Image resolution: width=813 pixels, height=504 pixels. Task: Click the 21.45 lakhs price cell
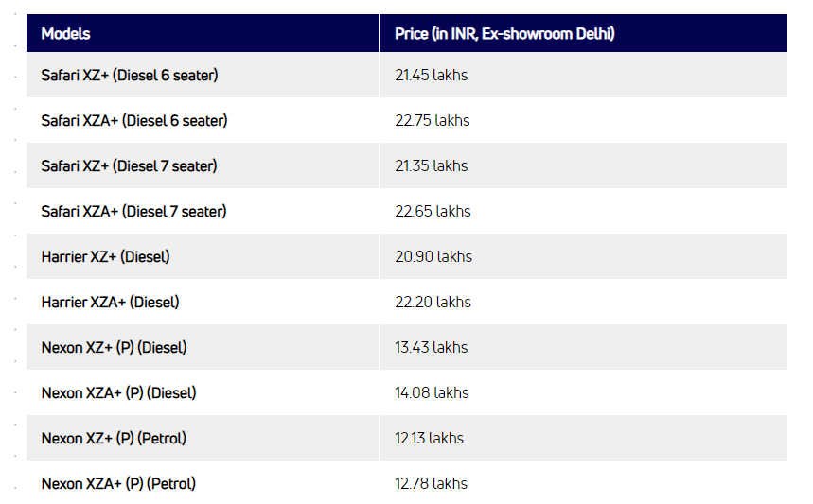(x=432, y=75)
